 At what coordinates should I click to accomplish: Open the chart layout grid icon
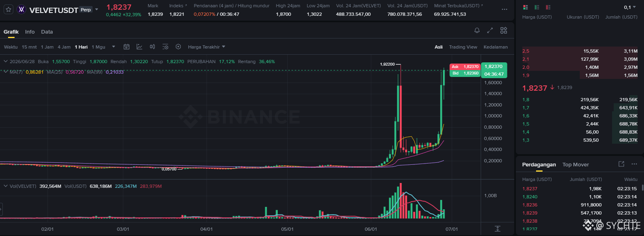pos(504,30)
